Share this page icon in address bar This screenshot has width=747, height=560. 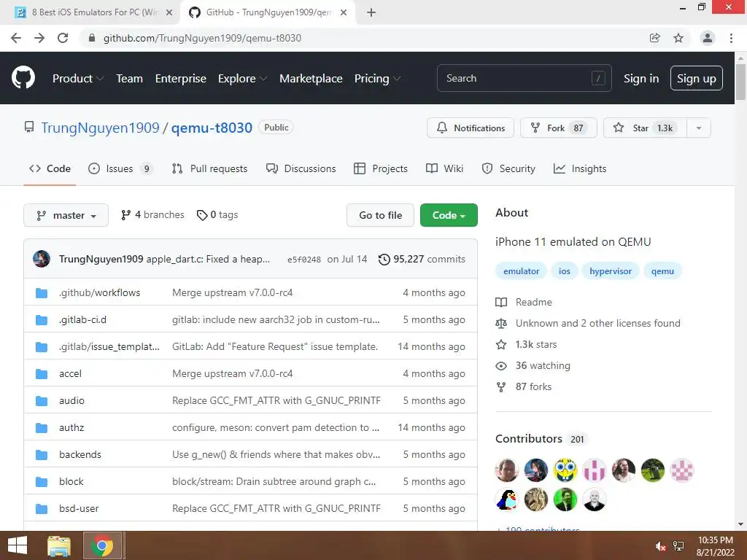point(654,38)
